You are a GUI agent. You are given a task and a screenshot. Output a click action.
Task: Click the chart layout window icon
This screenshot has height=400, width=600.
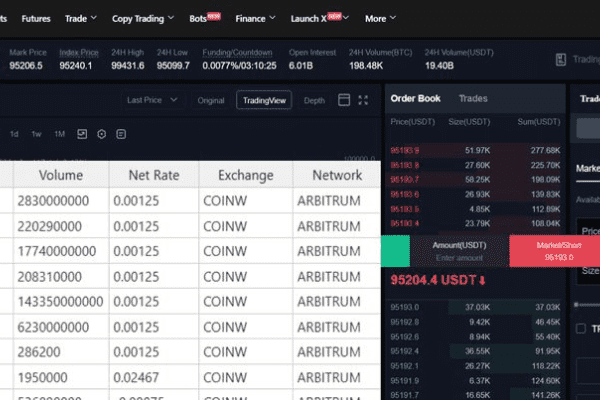click(344, 100)
